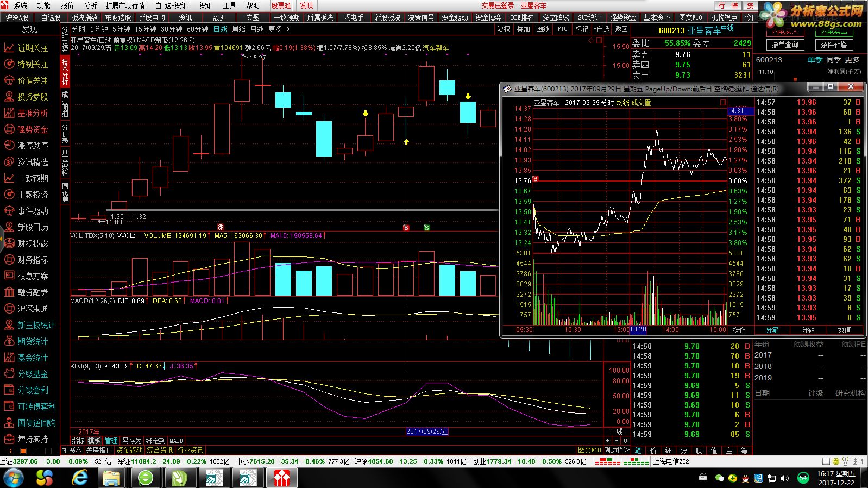Open 近期关注 sidebar icon
This screenshot has height=488, width=868.
coord(9,48)
